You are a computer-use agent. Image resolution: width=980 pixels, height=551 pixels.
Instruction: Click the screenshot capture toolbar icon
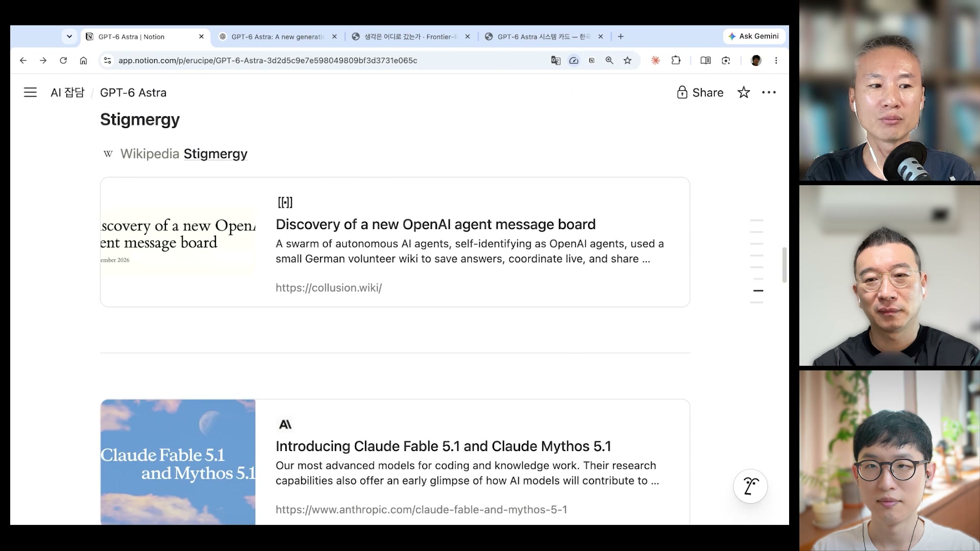pyautogui.click(x=726, y=60)
